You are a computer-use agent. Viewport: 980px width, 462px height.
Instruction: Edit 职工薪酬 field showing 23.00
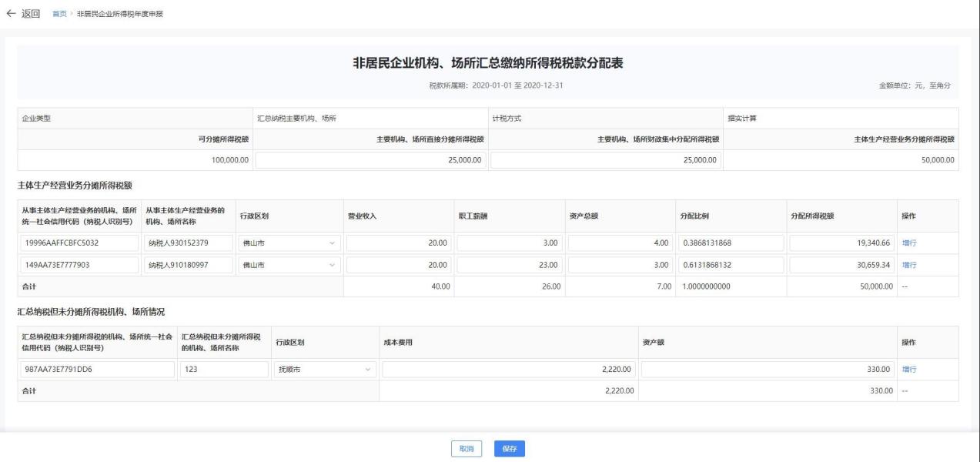click(x=509, y=265)
